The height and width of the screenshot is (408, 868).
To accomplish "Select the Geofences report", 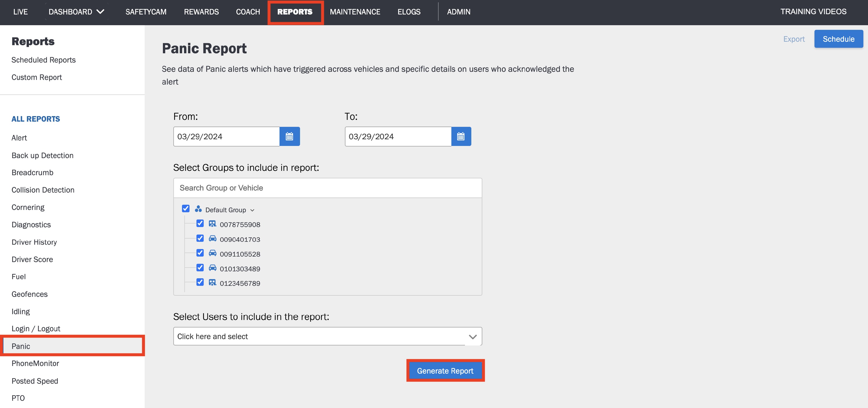I will click(30, 294).
